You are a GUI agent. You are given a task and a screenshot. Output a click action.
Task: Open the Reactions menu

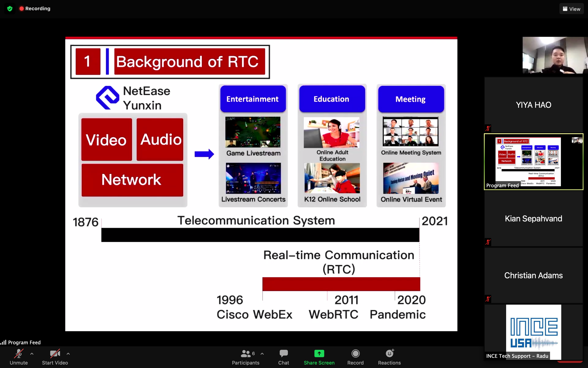click(x=390, y=357)
